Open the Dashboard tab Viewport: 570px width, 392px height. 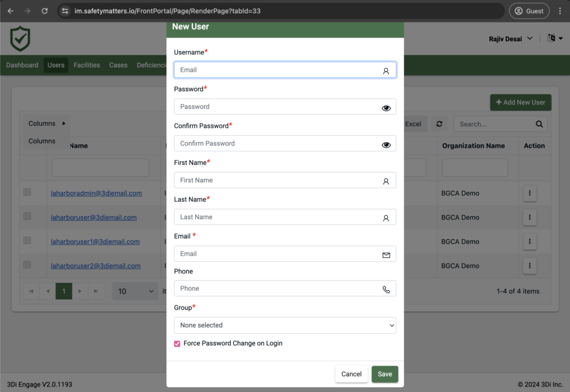click(22, 65)
